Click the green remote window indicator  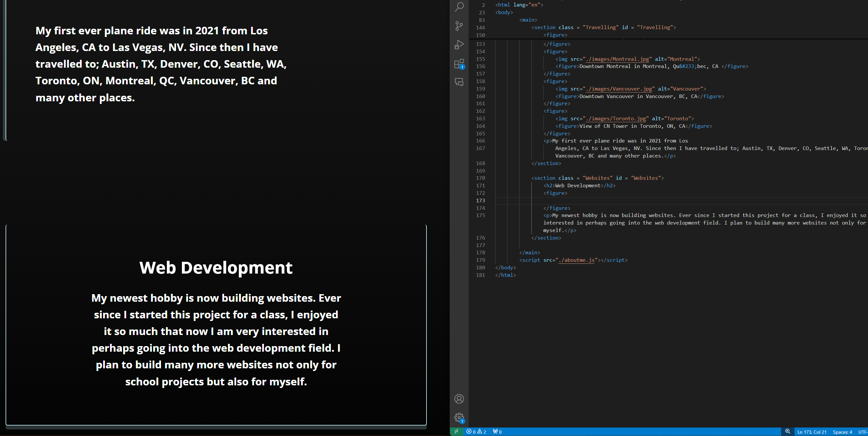(x=456, y=432)
